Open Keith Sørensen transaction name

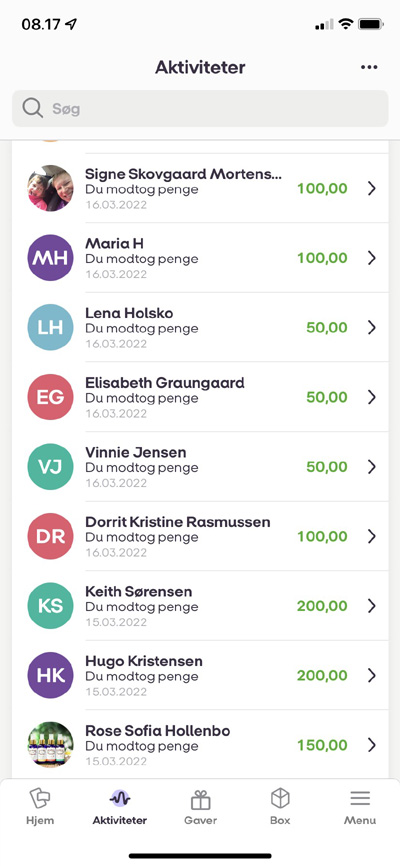[139, 592]
